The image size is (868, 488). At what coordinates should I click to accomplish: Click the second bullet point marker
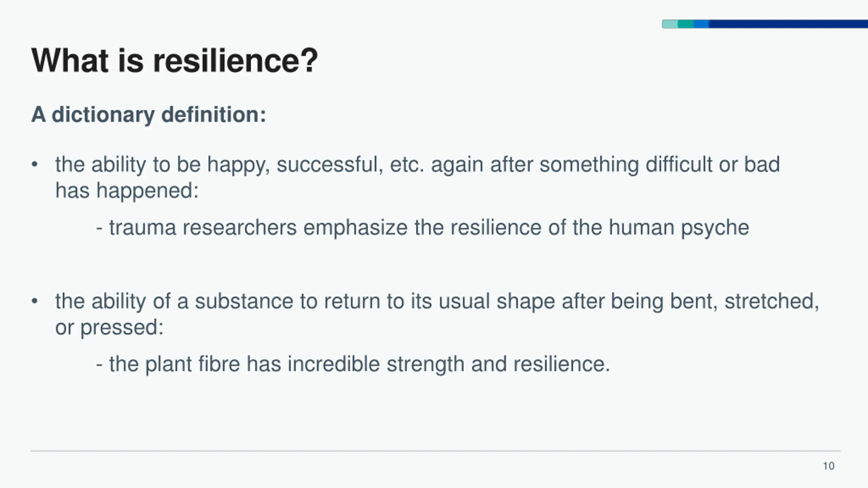(34, 301)
